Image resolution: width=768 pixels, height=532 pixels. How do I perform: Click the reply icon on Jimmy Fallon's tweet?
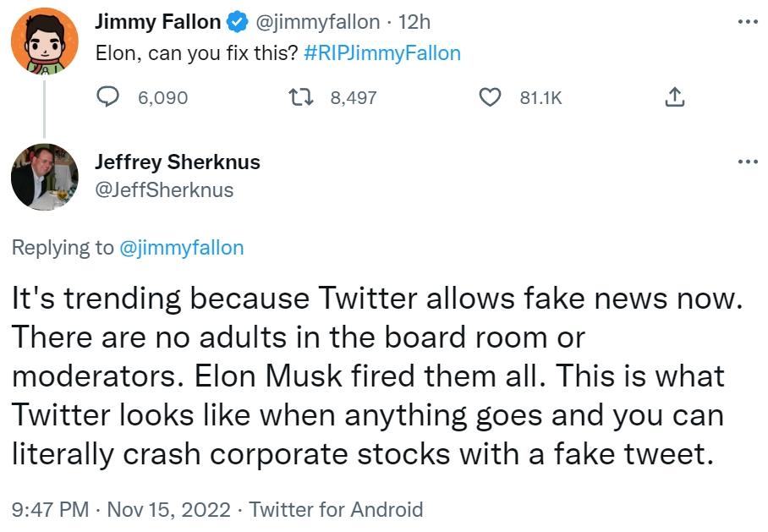tap(110, 98)
